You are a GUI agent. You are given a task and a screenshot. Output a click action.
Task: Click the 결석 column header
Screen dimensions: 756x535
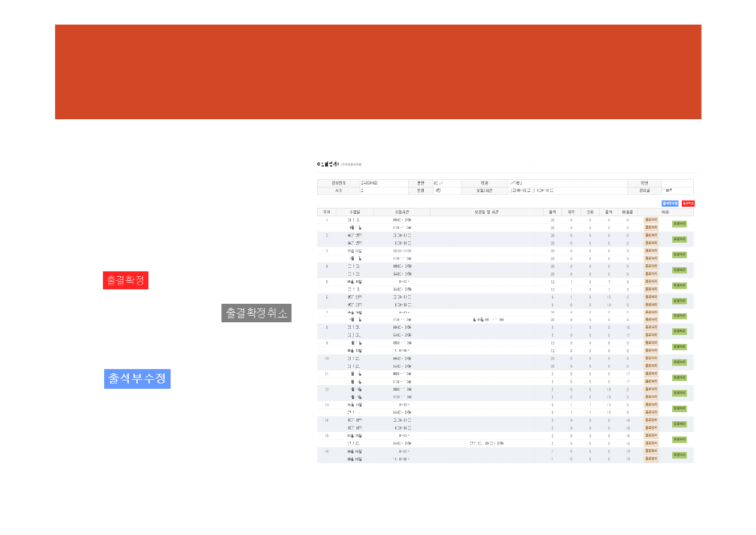click(609, 212)
